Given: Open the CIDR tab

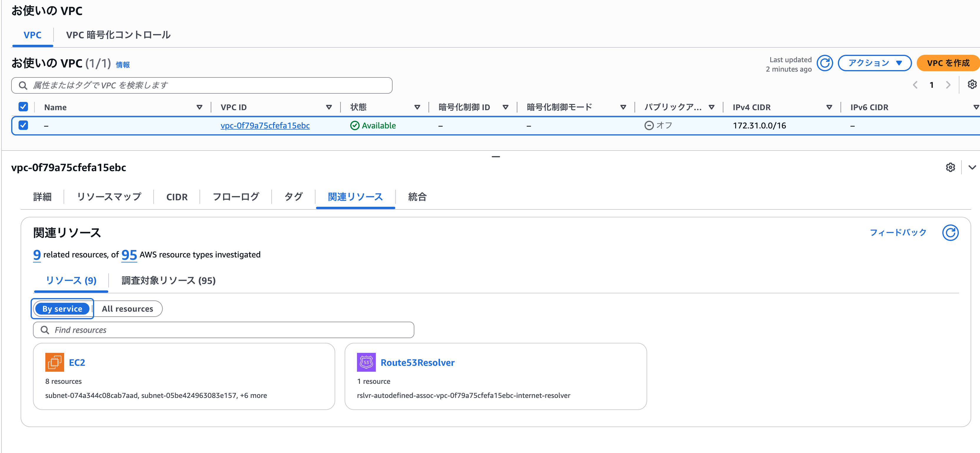Looking at the screenshot, I should [177, 197].
